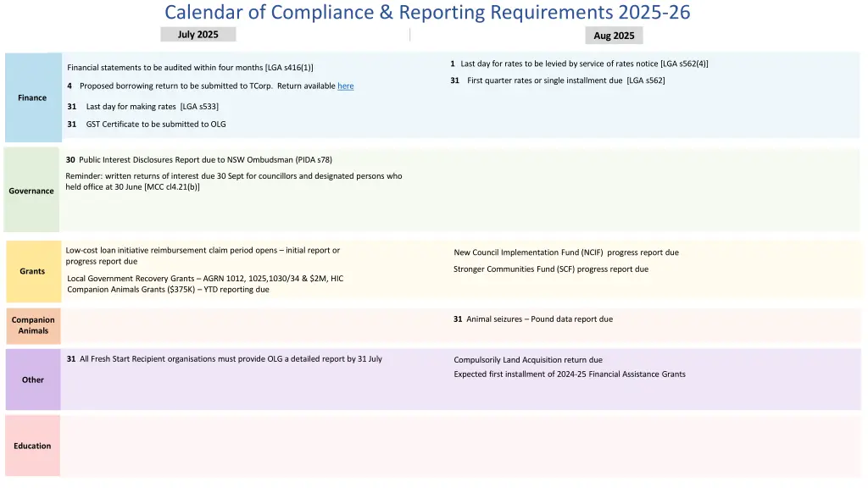Select the GST Certificate to OLG entry
The width and height of the screenshot is (868, 488).
click(155, 125)
